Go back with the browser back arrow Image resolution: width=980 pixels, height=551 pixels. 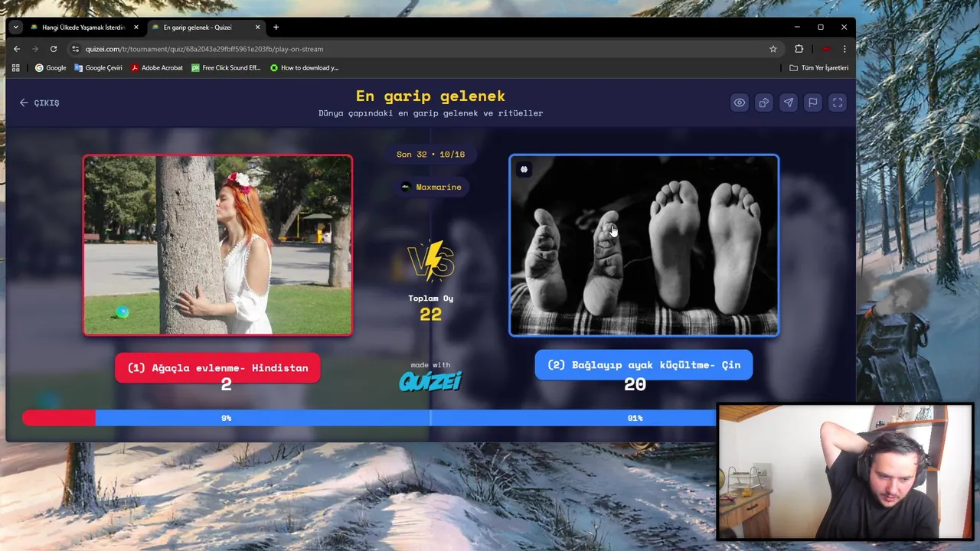click(17, 49)
